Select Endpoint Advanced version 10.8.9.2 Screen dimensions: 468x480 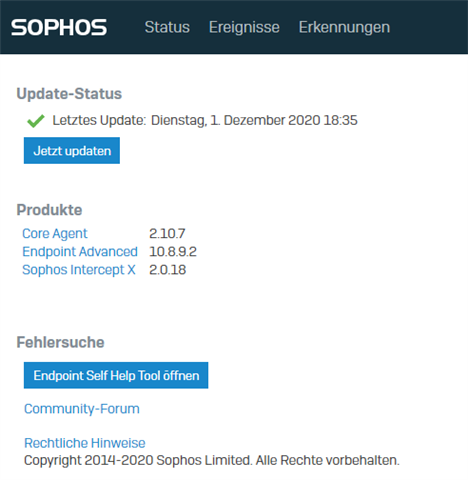click(173, 252)
